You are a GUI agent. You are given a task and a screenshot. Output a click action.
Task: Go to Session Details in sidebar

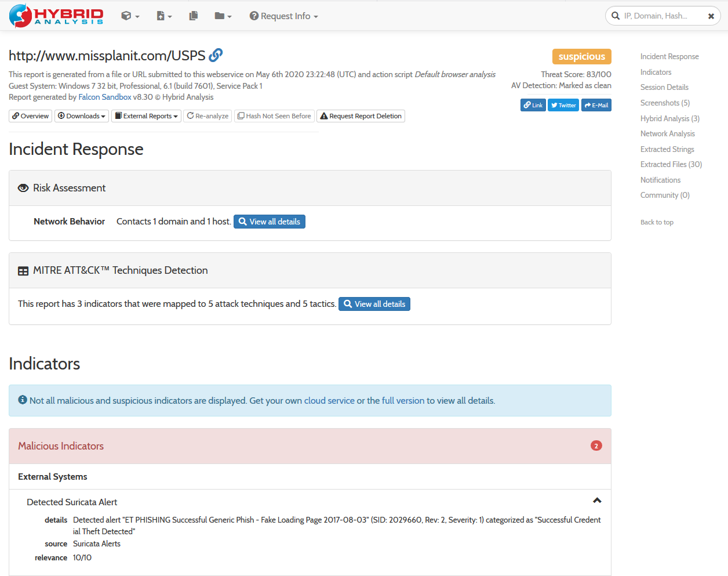tap(664, 87)
